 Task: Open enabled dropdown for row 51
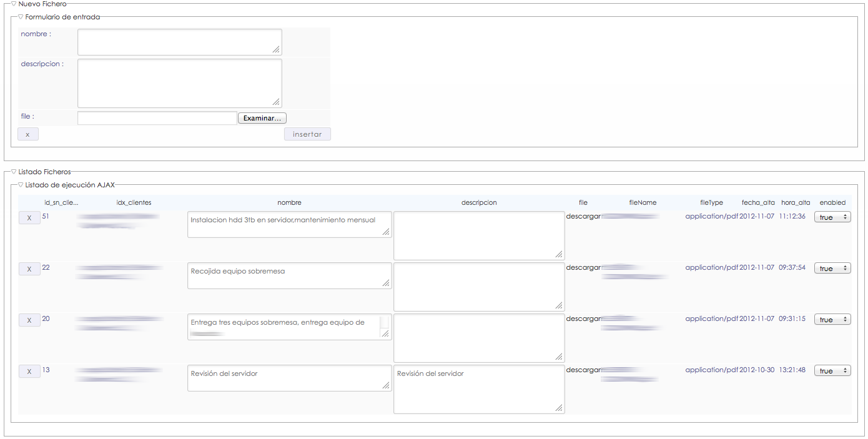(x=832, y=217)
